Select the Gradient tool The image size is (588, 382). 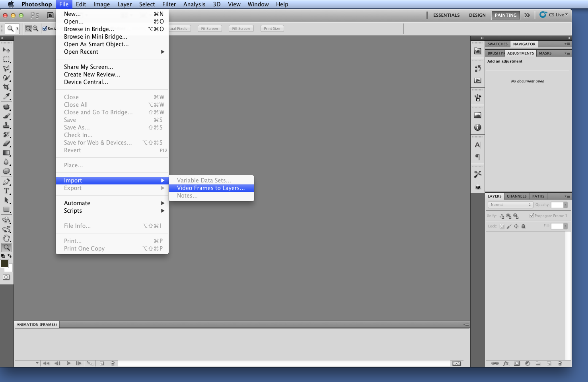[x=6, y=153]
